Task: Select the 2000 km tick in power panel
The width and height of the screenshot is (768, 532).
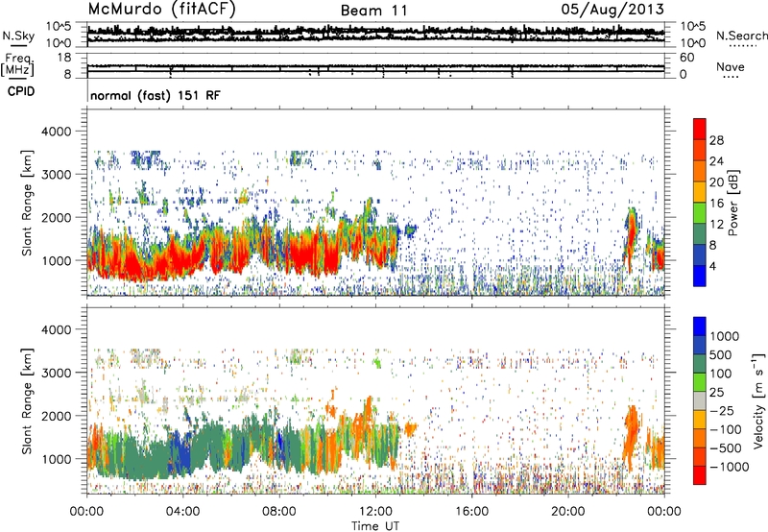Action: coord(56,217)
